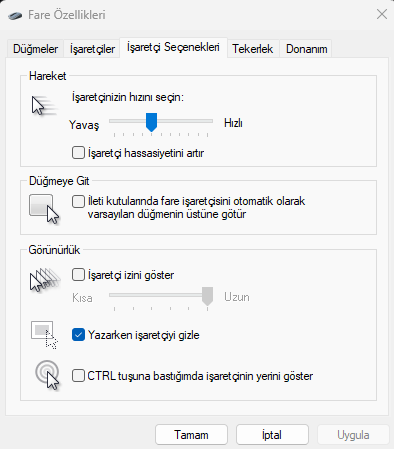Click the pointer speed motion icon
Viewport: 394px width, 449px height.
tap(43, 106)
